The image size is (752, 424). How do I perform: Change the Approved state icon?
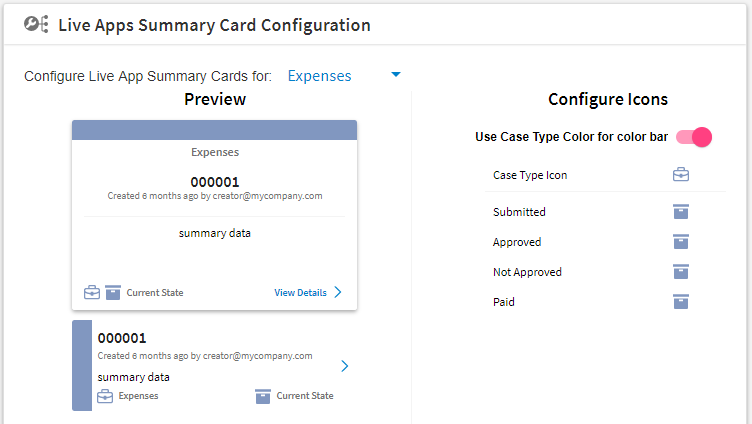(681, 242)
